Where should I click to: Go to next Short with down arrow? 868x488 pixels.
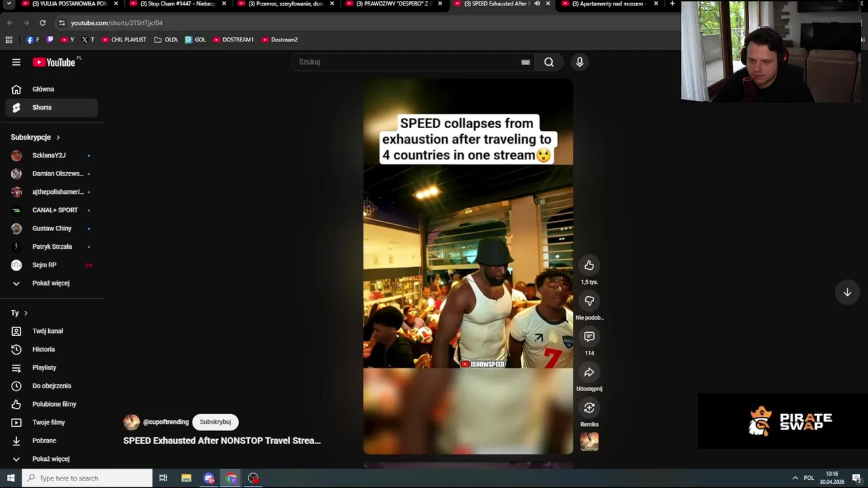pyautogui.click(x=847, y=292)
